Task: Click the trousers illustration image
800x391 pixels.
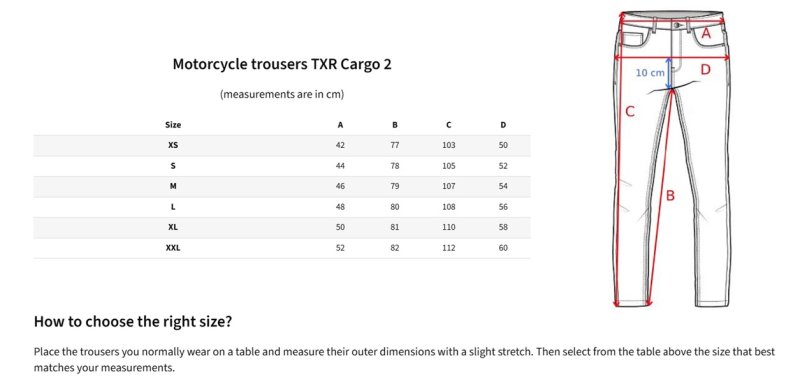Action: click(671, 158)
